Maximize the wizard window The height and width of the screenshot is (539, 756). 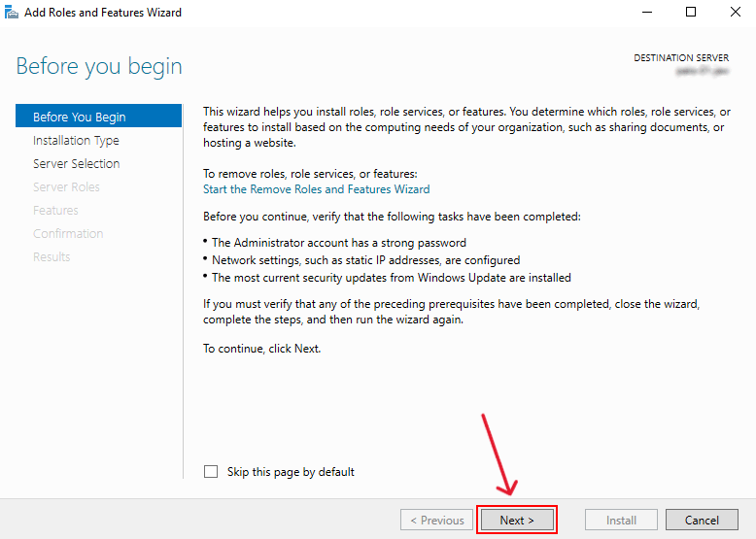pyautogui.click(x=691, y=12)
